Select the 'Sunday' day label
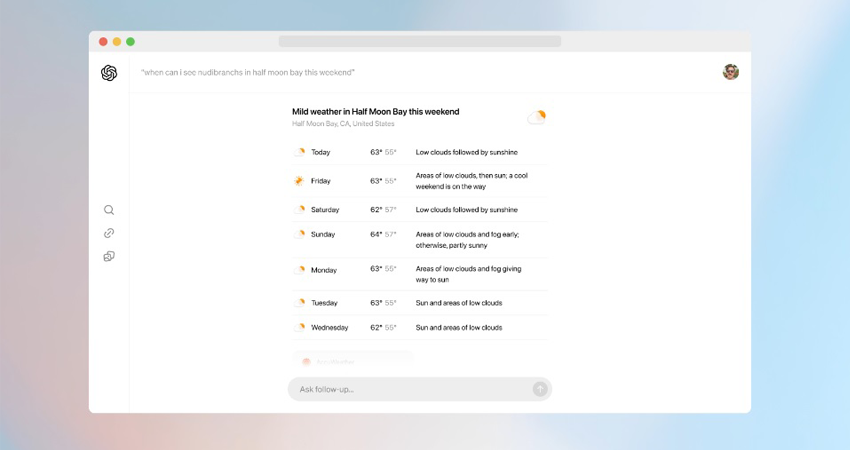Screen dimensions: 850x450 (x=323, y=235)
